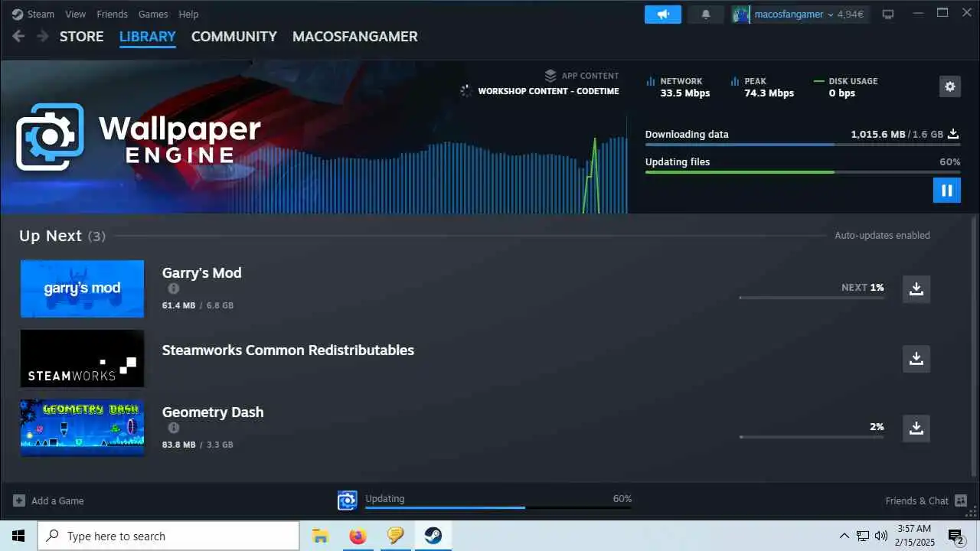Go to the LIBRARY tab
980x551 pixels.
148,37
